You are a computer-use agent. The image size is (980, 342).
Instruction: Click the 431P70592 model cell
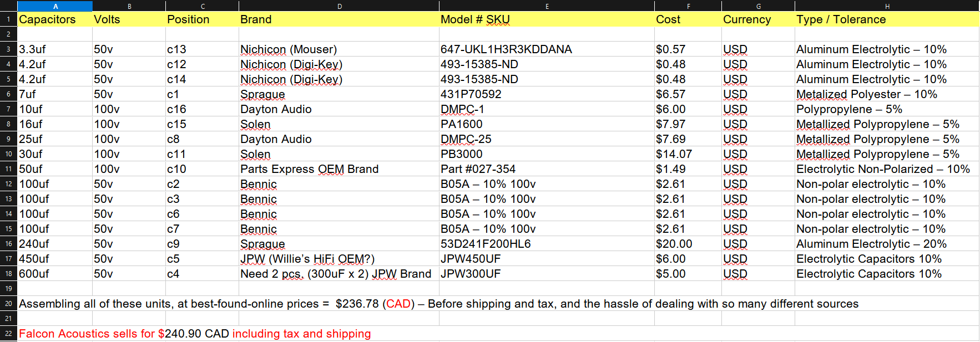547,94
